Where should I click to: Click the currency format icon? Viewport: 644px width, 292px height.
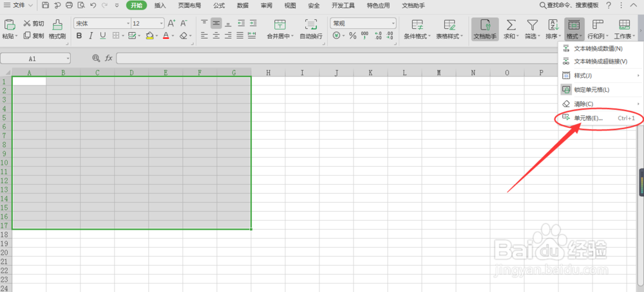[337, 35]
